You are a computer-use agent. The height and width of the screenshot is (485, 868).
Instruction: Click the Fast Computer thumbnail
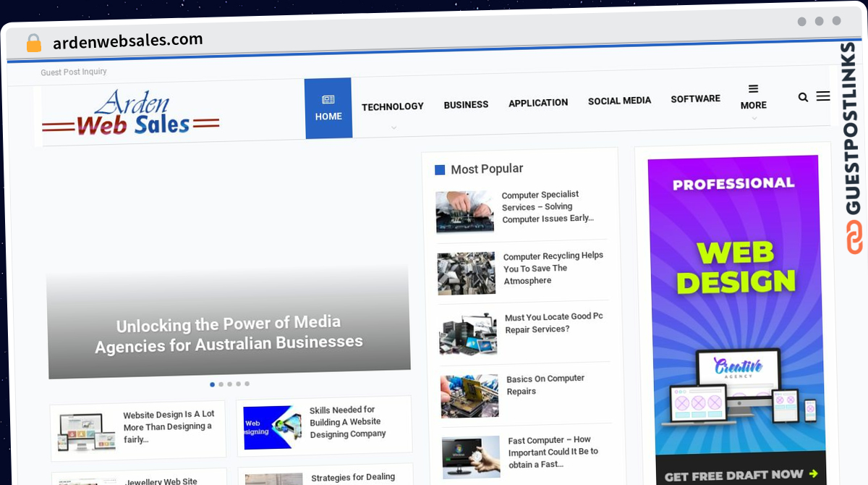click(x=471, y=457)
